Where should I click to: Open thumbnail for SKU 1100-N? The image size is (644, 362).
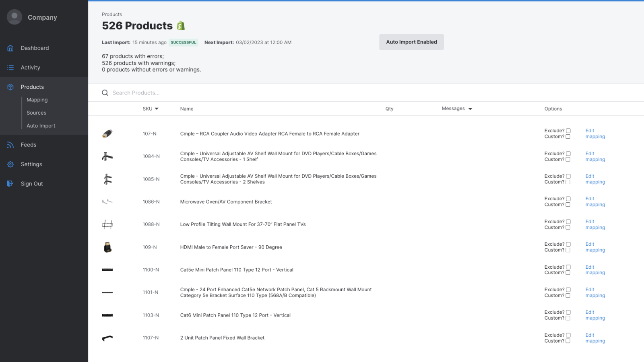[107, 270]
